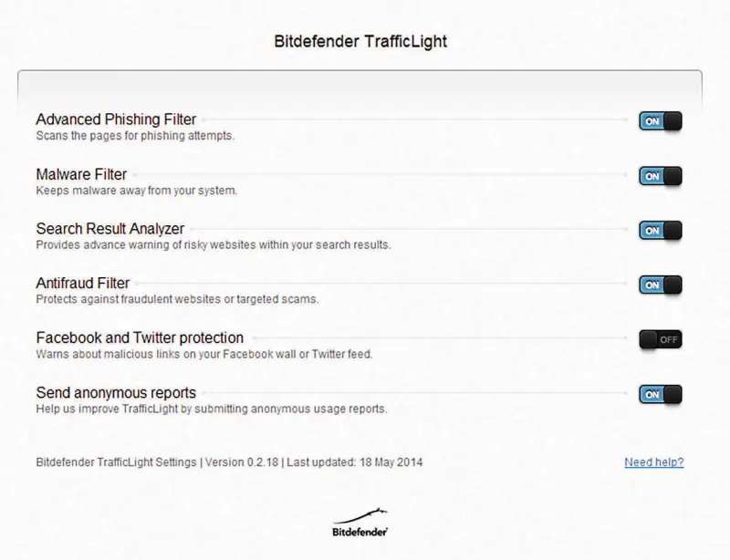Turn off Send anonymous reports

(x=661, y=395)
